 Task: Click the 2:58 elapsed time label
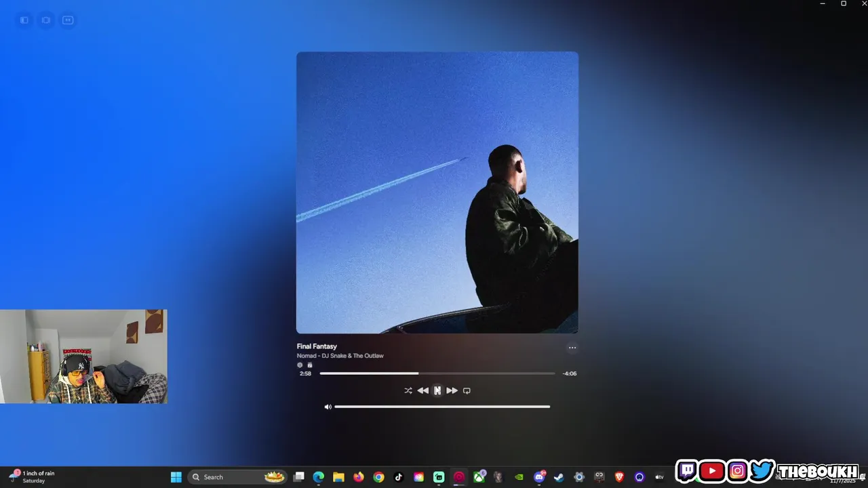click(305, 373)
